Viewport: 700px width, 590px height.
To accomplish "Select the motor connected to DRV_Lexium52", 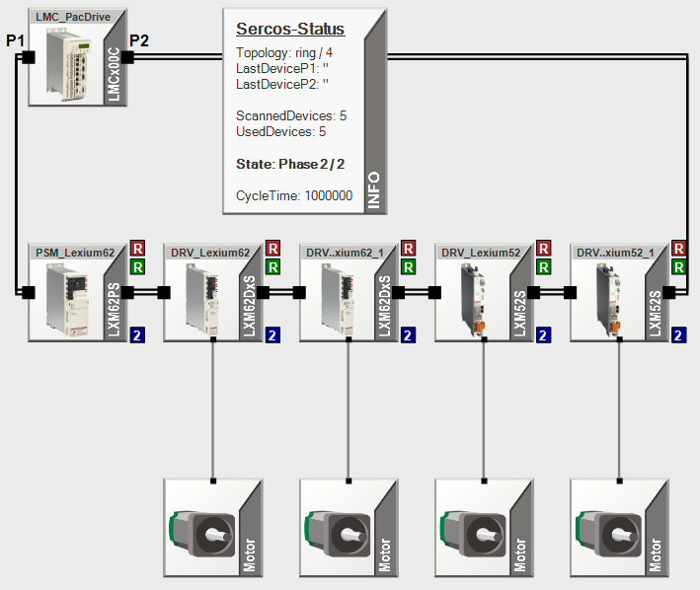I will coord(472,530).
